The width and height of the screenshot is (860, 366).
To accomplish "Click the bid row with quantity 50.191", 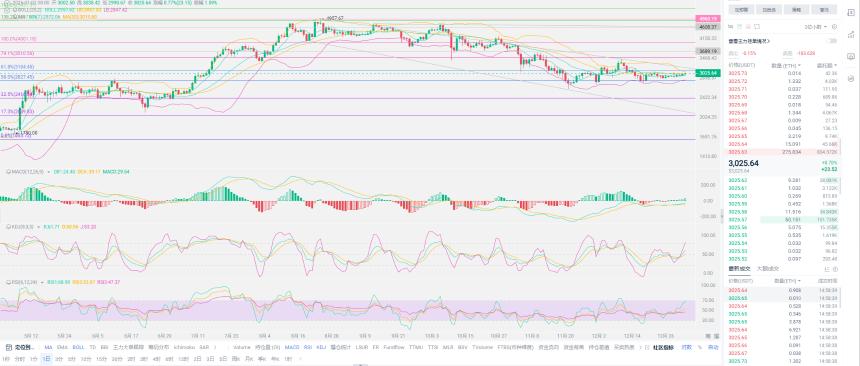I will pos(783,219).
